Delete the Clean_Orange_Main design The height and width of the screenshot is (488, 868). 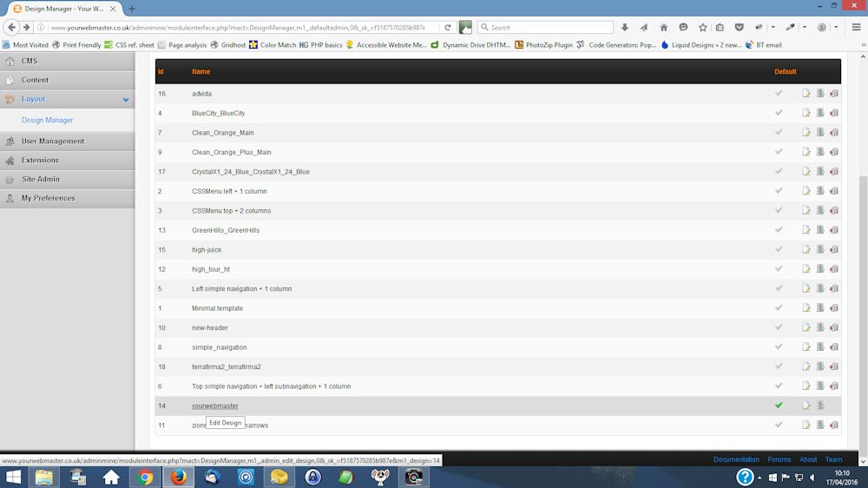tap(834, 133)
